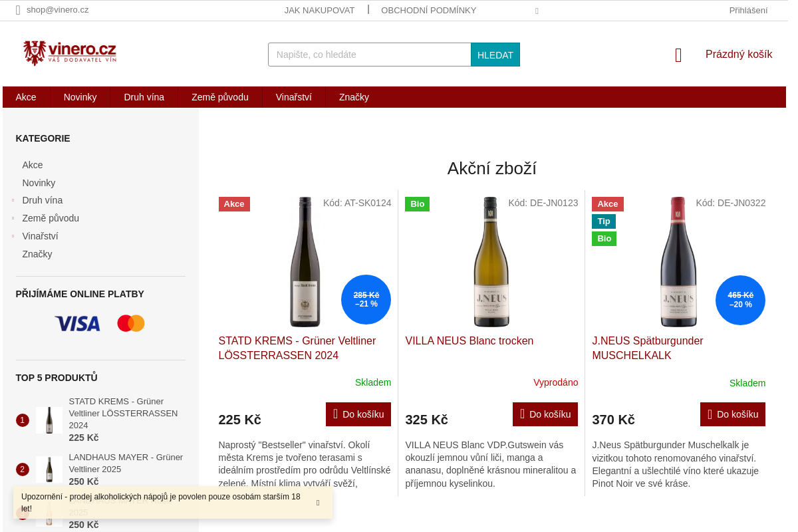Click the green Bio badge on VILLA NEUS

tap(417, 203)
